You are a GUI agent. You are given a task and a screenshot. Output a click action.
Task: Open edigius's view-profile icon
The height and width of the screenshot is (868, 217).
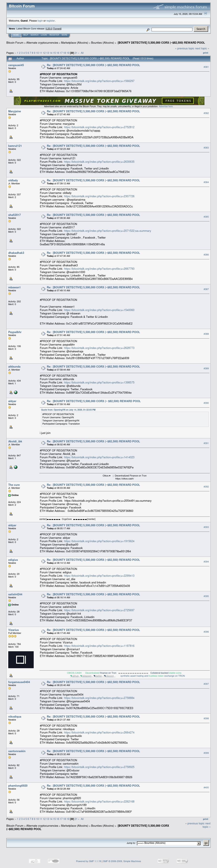click(11, 586)
